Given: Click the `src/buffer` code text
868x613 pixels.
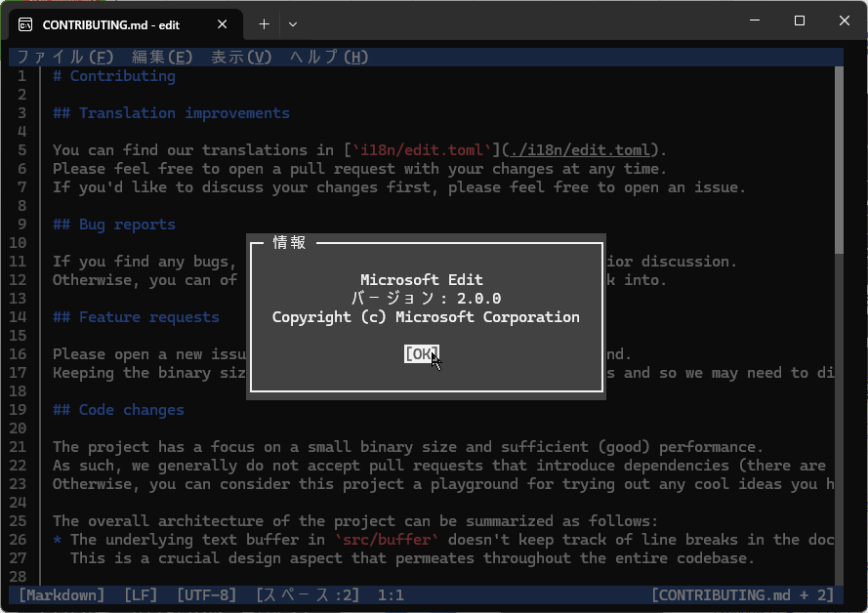Looking at the screenshot, I should click(387, 540).
